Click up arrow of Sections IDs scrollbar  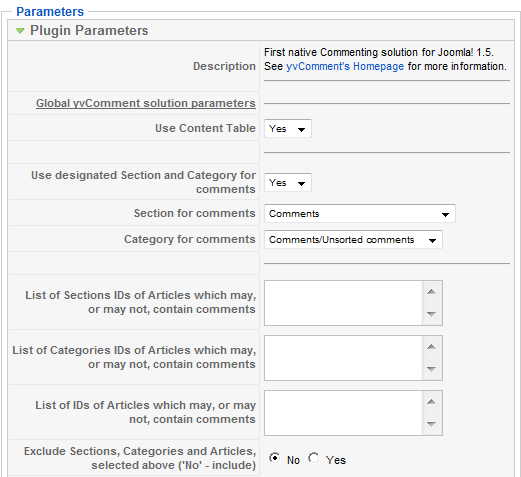(432, 292)
